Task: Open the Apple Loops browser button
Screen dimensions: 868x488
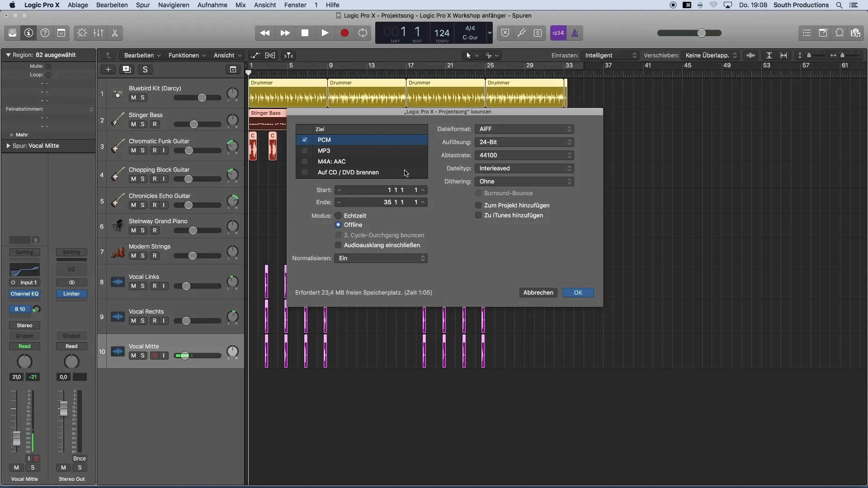Action: tap(840, 33)
